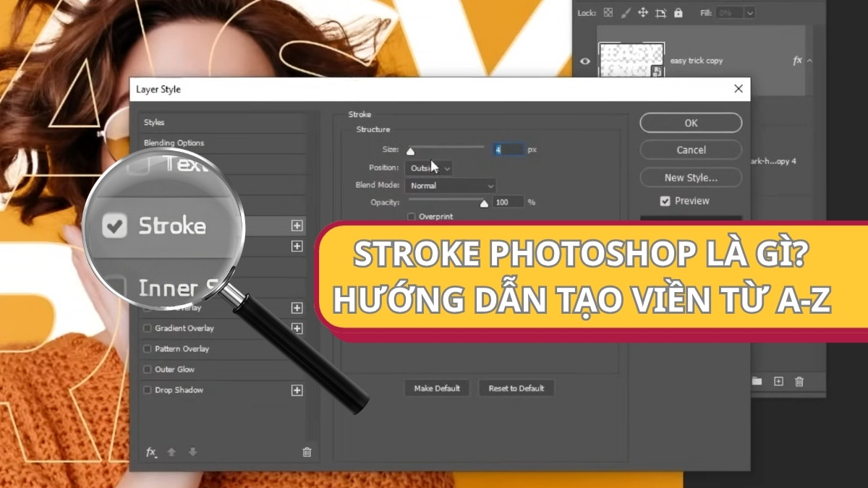Collapse effects of easy trick copy layer
The height and width of the screenshot is (488, 868).
(809, 61)
